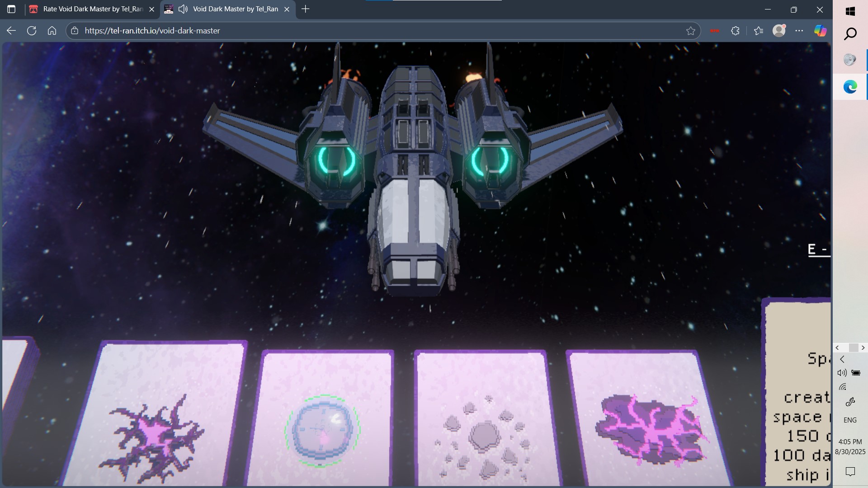Open browser extensions puzzle icon
The width and height of the screenshot is (868, 488).
(736, 31)
